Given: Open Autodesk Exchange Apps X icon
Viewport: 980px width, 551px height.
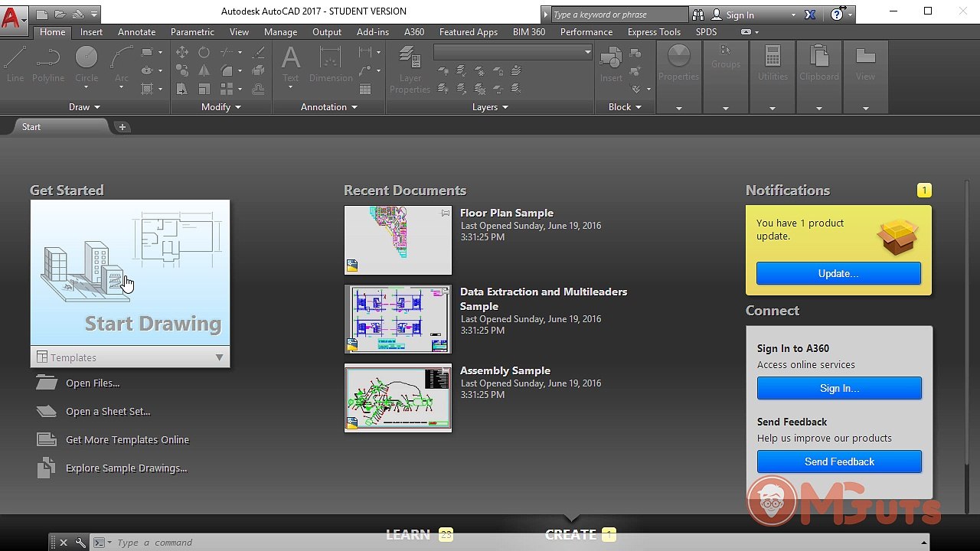Looking at the screenshot, I should [809, 15].
